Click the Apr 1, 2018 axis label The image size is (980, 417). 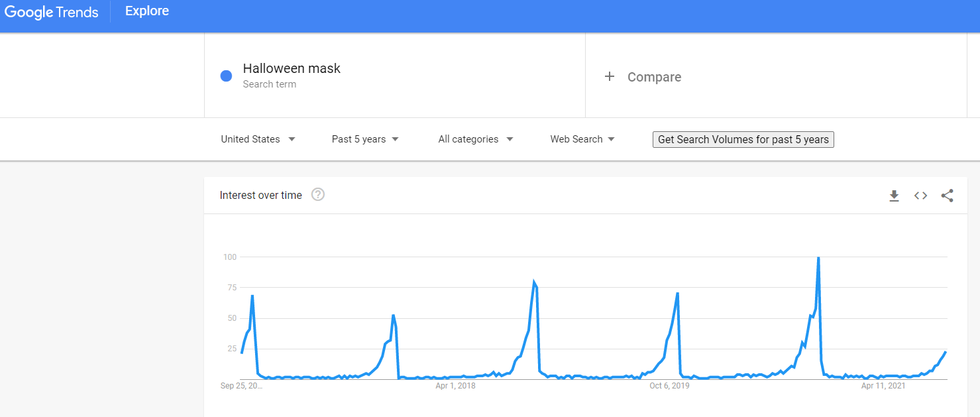(455, 386)
